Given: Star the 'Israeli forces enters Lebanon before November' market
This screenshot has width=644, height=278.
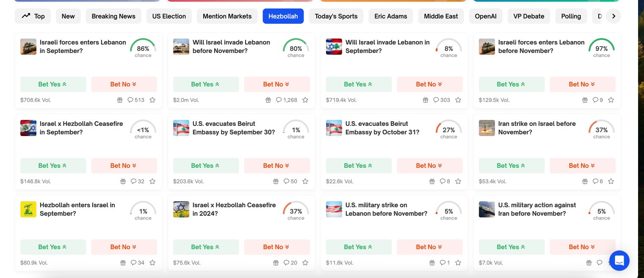Looking at the screenshot, I should (x=611, y=100).
